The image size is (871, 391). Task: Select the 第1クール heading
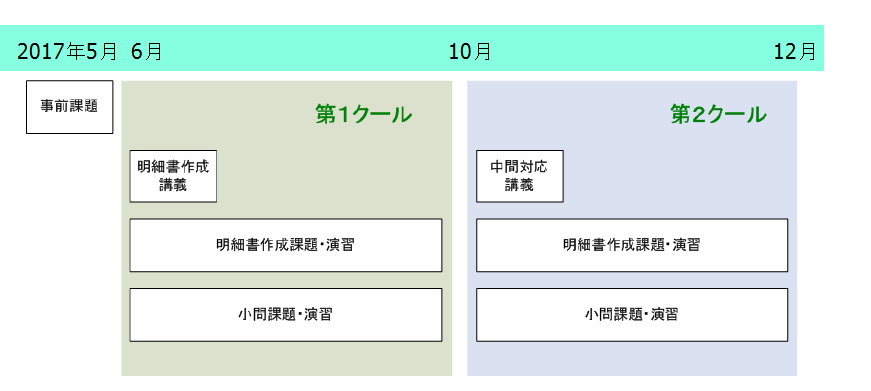[364, 115]
